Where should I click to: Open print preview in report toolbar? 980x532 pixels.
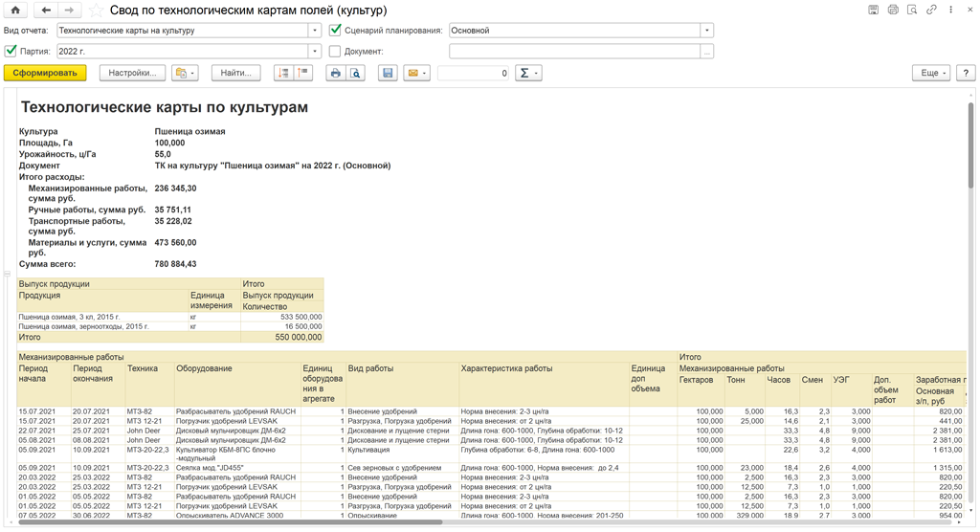coord(355,73)
